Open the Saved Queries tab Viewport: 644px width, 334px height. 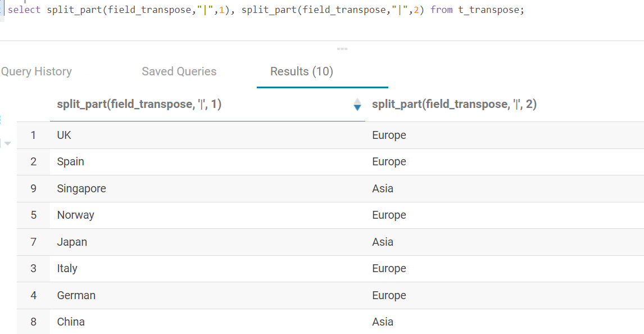(179, 71)
